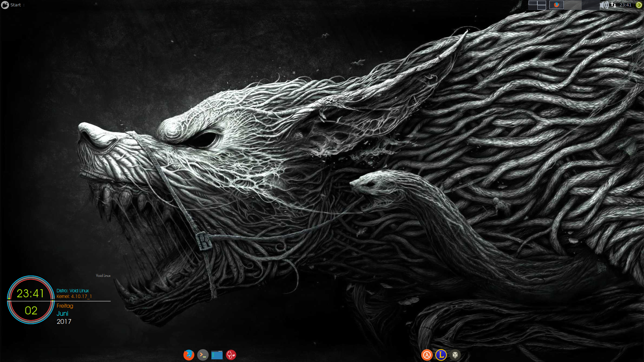Click the small Void Linux desktop label
The image size is (644, 362).
(x=103, y=276)
